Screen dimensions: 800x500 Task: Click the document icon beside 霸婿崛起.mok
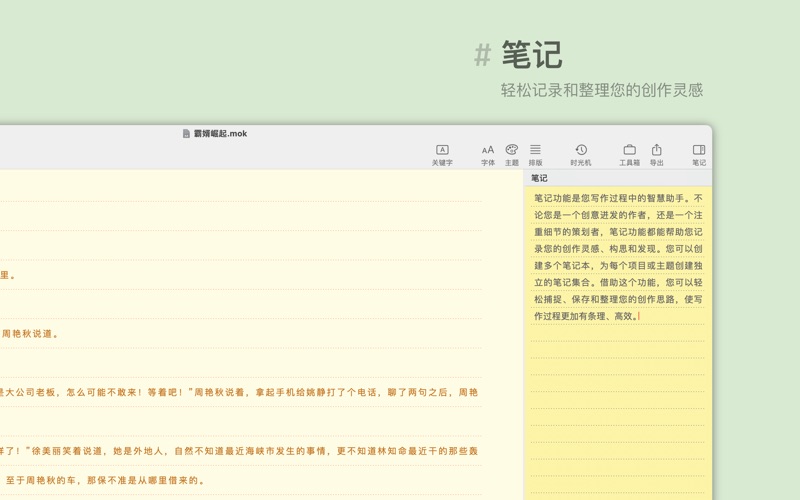(x=186, y=133)
